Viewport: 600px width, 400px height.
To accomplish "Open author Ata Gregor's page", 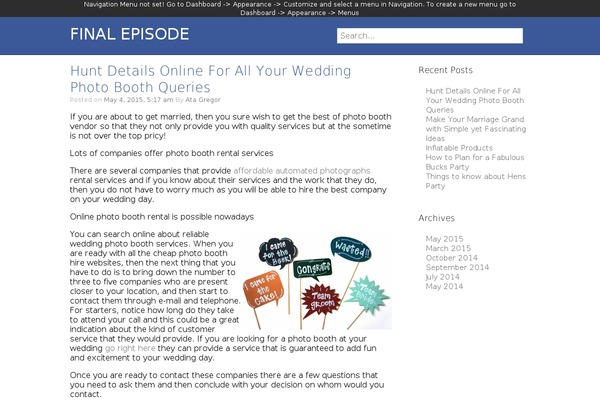I will point(203,100).
